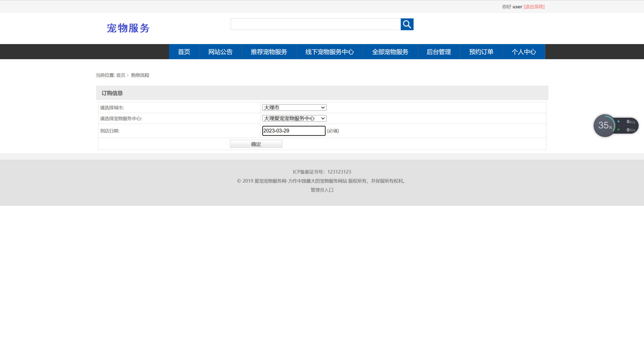This screenshot has width=644, height=346.
Task: Open the 大理市 city dropdown
Action: (294, 107)
